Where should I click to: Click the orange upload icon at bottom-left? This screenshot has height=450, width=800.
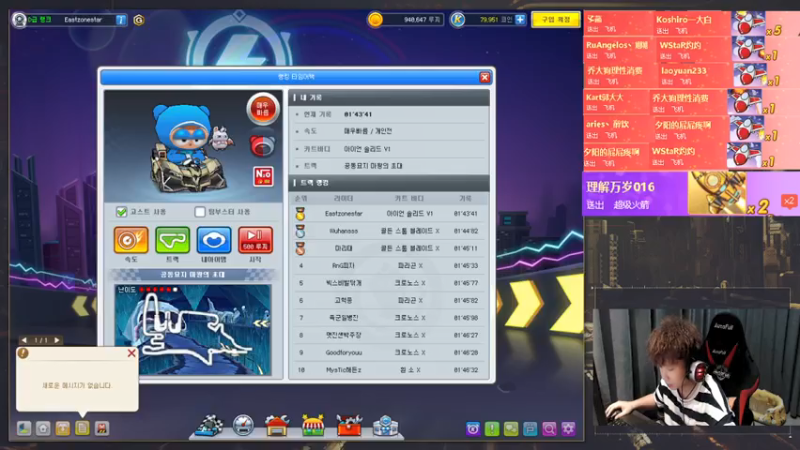pyautogui.click(x=63, y=428)
